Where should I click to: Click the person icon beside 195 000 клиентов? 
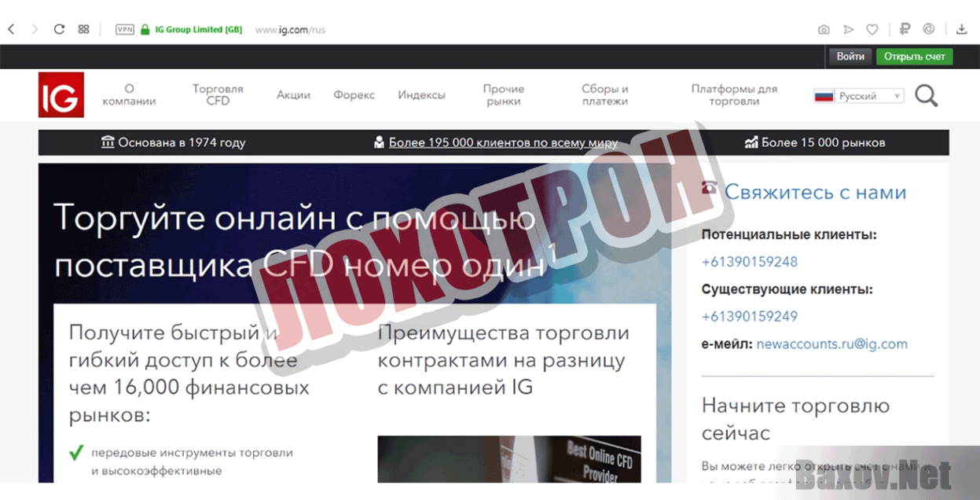coord(380,142)
